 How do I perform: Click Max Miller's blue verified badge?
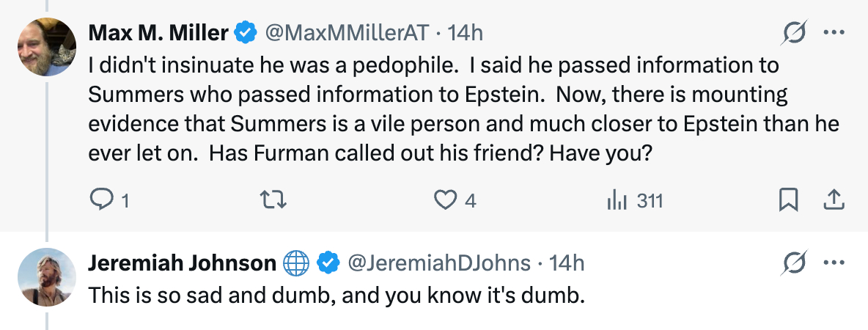pyautogui.click(x=245, y=32)
